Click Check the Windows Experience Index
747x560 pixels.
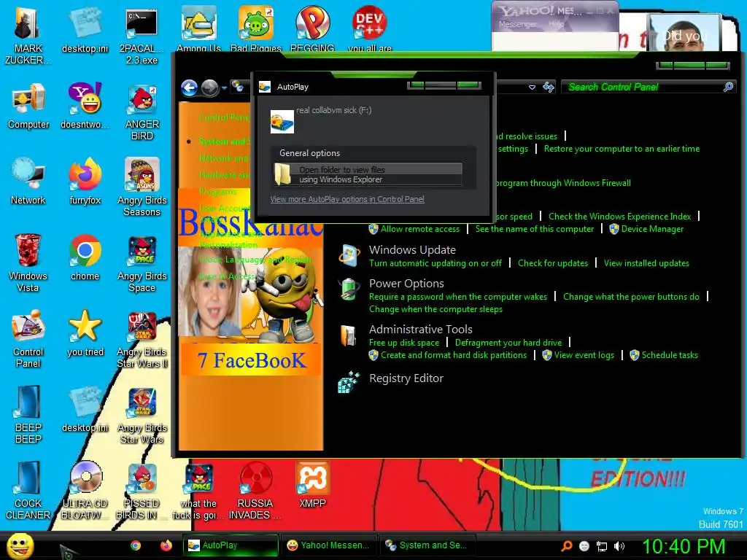[x=619, y=216]
